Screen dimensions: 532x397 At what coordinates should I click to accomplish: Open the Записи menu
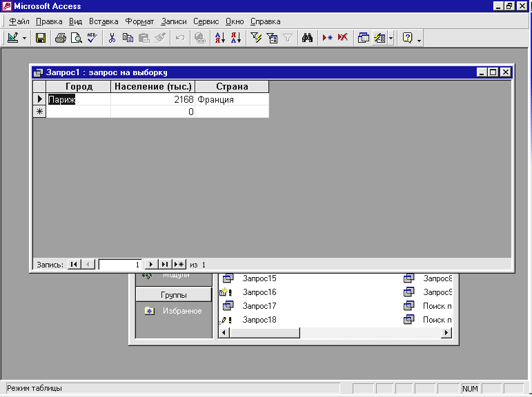(x=174, y=21)
